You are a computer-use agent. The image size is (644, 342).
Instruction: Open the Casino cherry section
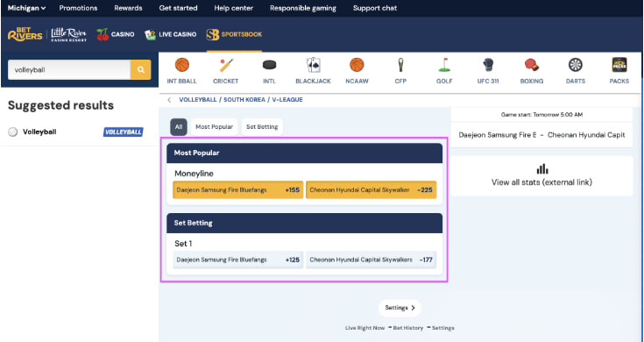(x=116, y=34)
